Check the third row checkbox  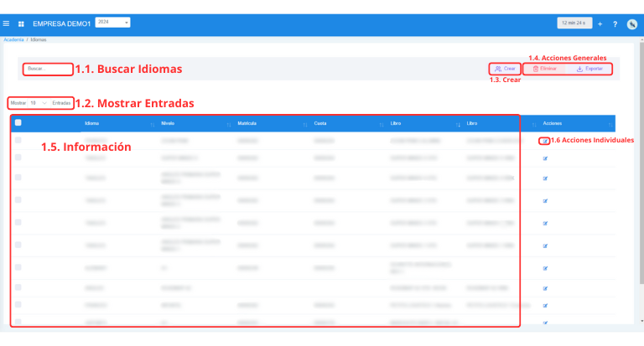18,178
